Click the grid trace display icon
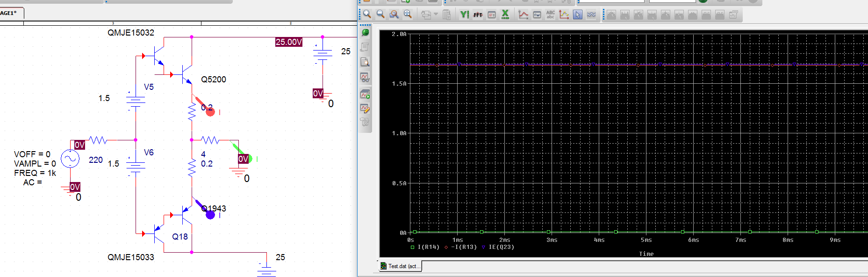Image resolution: width=868 pixels, height=277 pixels. point(591,15)
